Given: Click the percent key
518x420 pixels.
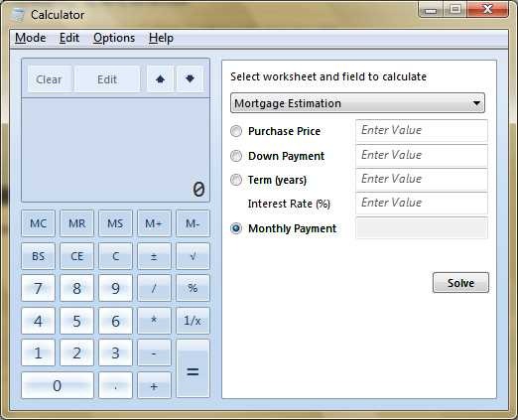Looking at the screenshot, I should [193, 288].
